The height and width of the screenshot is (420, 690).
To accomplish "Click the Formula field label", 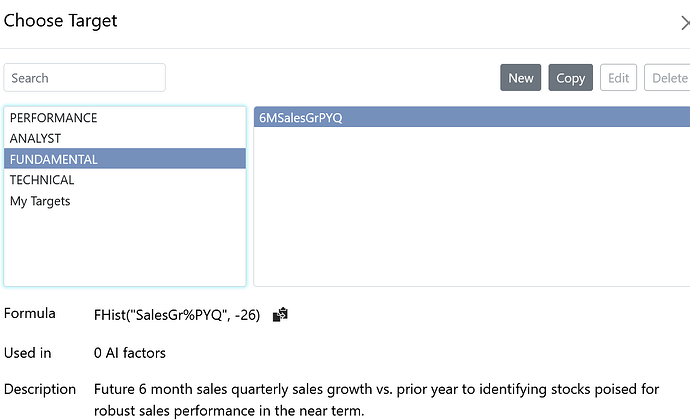I will coord(30,314).
